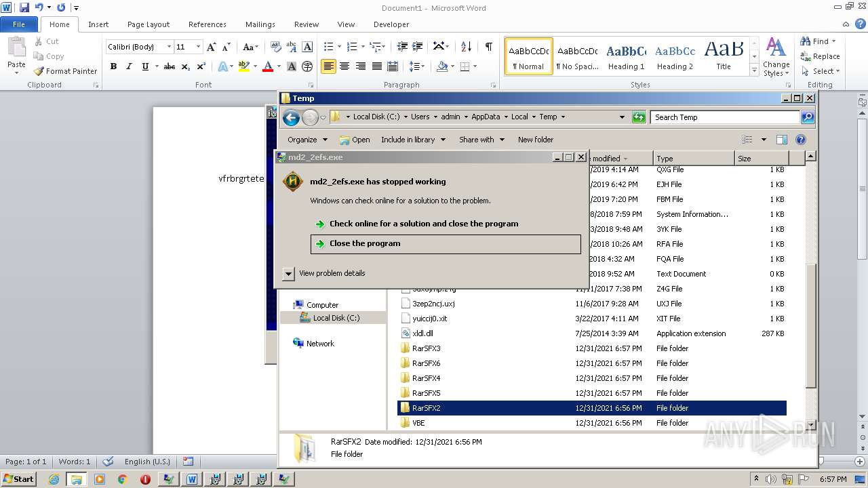
Task: Click the paragraph Shading color button
Action: [442, 66]
